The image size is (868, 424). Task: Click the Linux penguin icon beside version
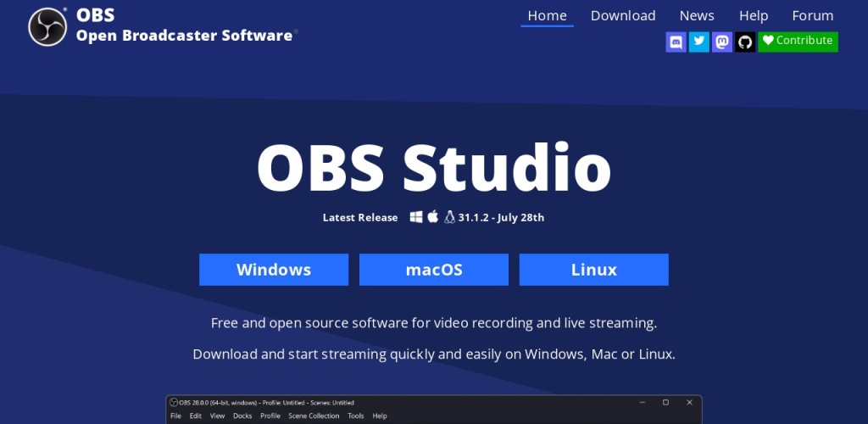450,217
